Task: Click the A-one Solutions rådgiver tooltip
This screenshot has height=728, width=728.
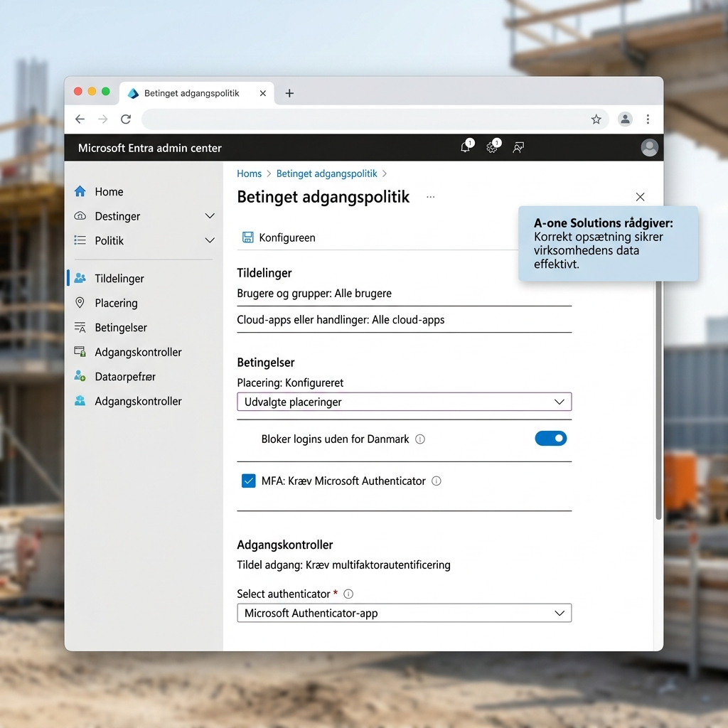Action: 608,243
